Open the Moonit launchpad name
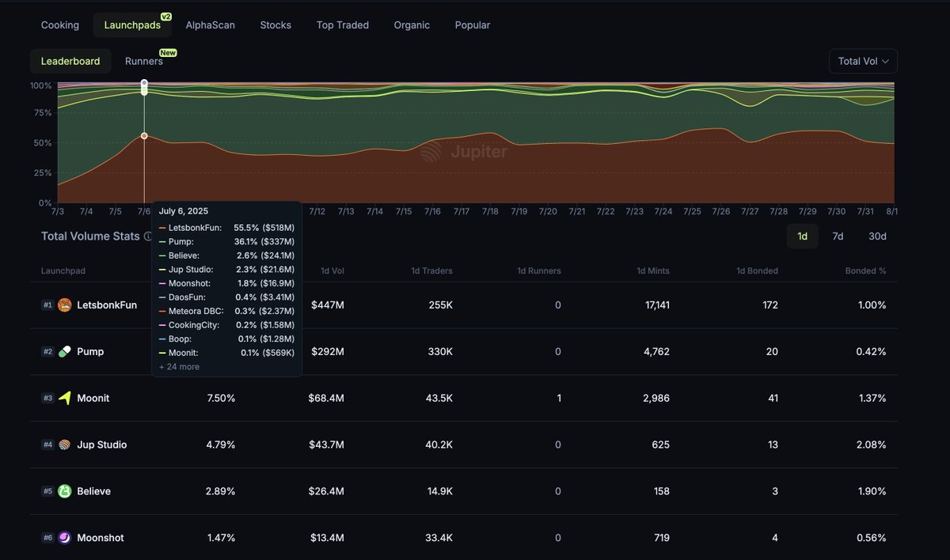Image resolution: width=950 pixels, height=560 pixels. [93, 398]
